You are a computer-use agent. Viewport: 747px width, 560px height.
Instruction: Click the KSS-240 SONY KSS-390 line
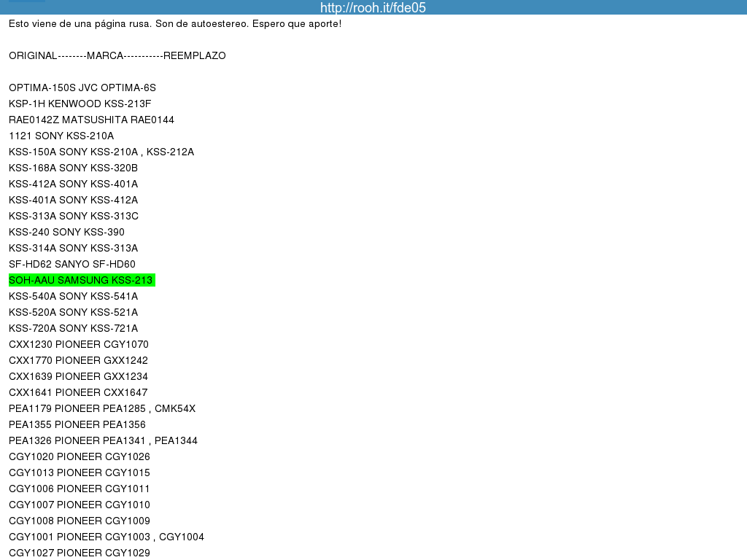[66, 232]
